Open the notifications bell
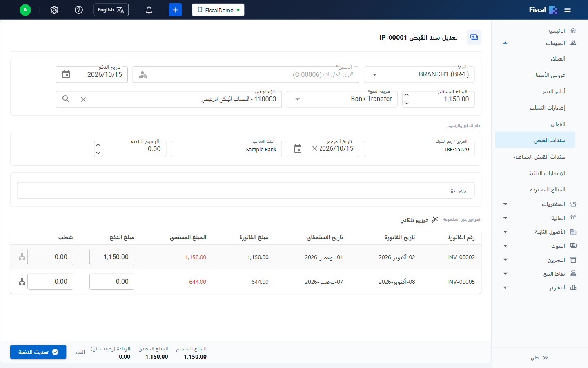Viewport: 588px width, 368px height. pos(149,10)
